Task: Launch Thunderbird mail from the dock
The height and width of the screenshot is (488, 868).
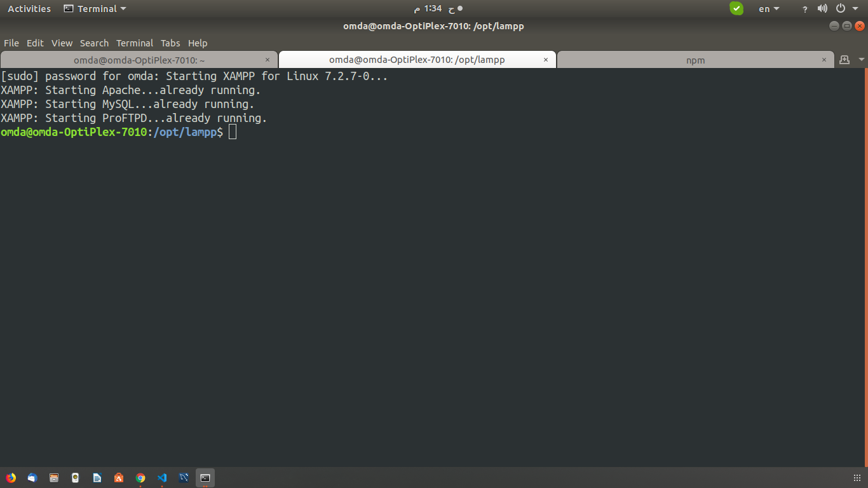Action: [x=32, y=478]
